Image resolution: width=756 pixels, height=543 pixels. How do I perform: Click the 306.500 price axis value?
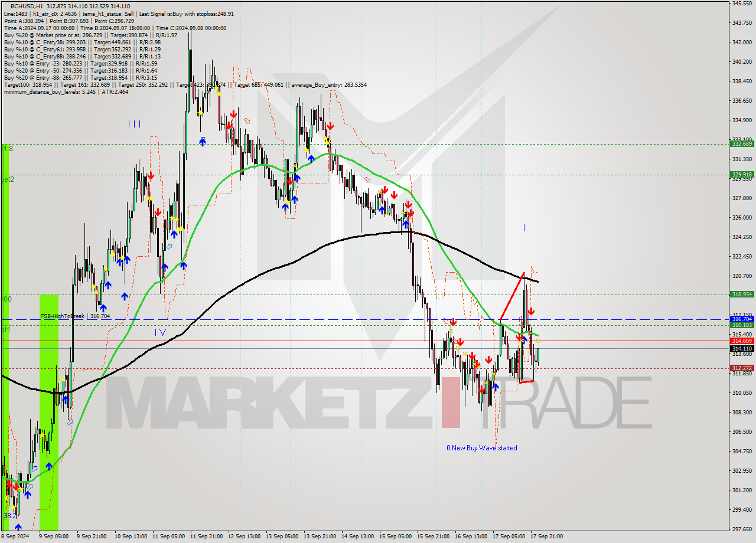click(x=742, y=432)
